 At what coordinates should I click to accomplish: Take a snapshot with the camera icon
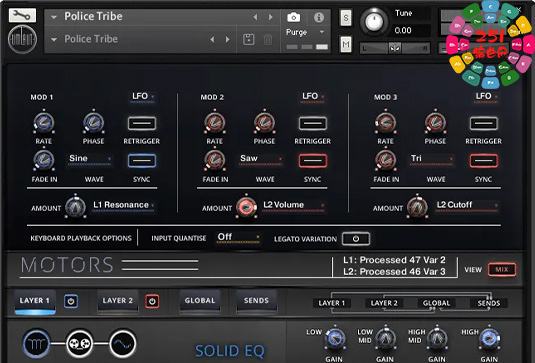[293, 17]
